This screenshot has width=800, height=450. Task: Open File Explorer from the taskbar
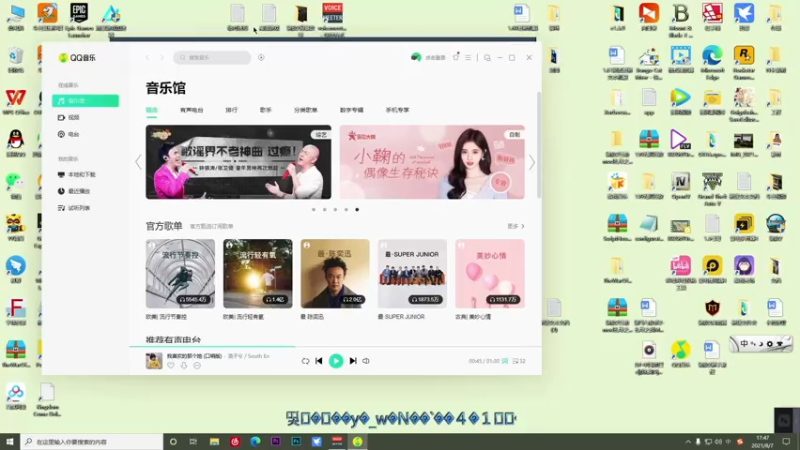pyautogui.click(x=214, y=441)
